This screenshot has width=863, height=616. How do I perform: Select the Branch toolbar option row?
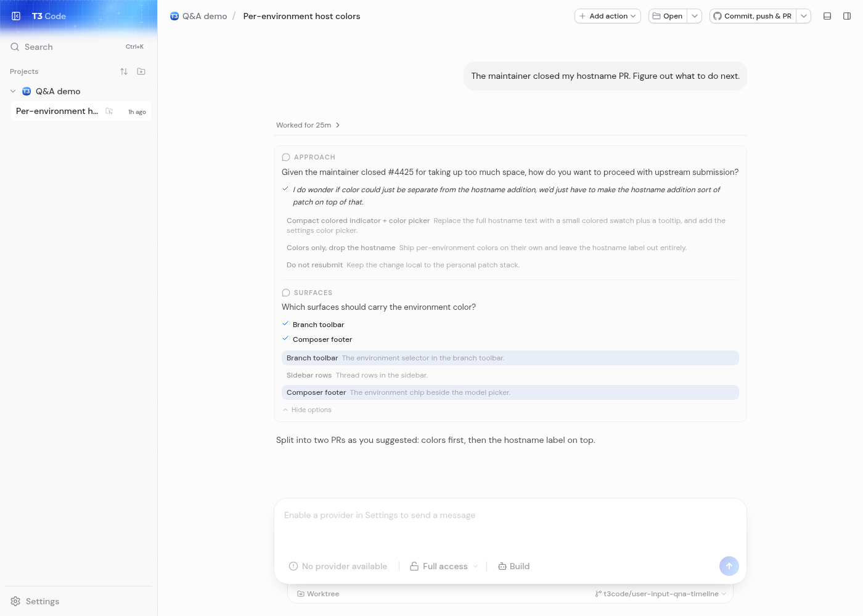510,358
